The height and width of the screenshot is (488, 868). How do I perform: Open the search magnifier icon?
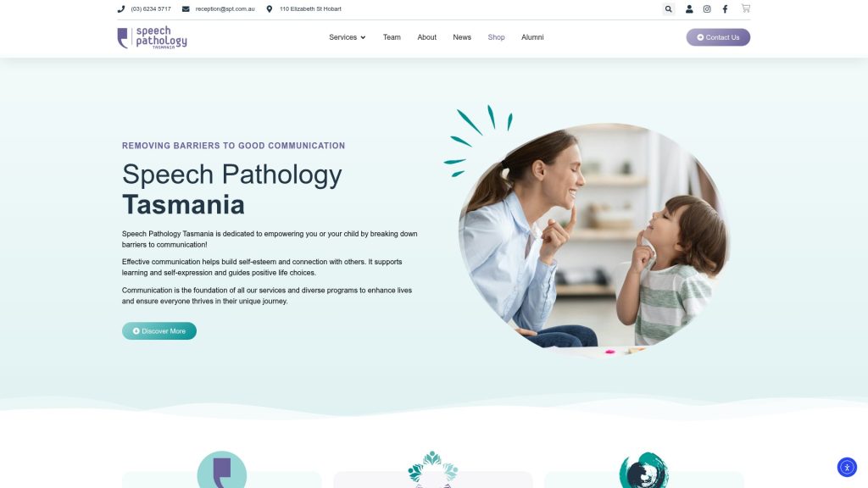(668, 8)
